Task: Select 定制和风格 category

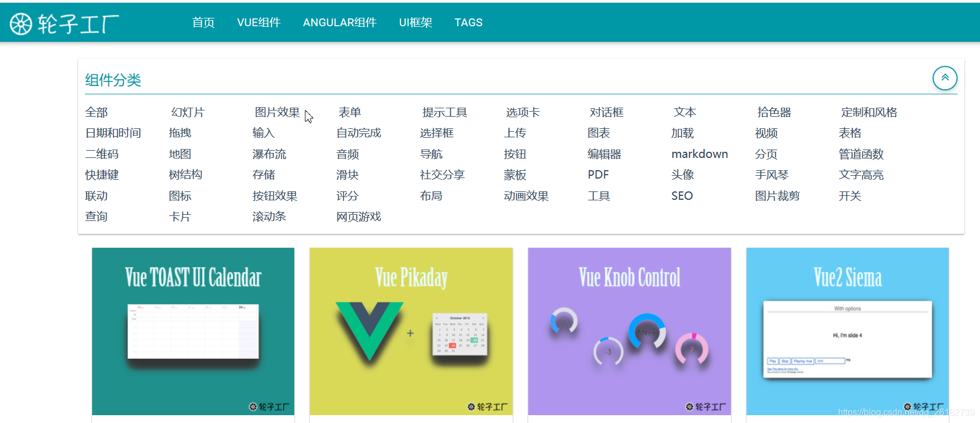Action: point(869,112)
